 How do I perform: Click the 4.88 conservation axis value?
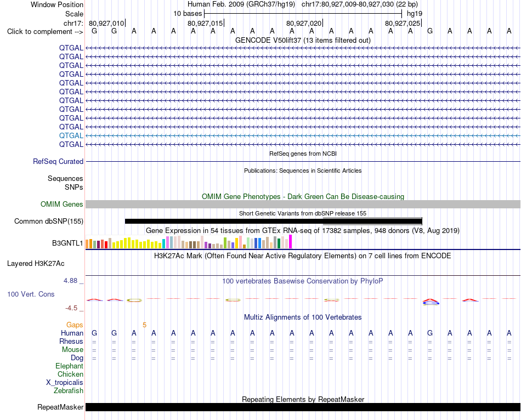click(70, 280)
